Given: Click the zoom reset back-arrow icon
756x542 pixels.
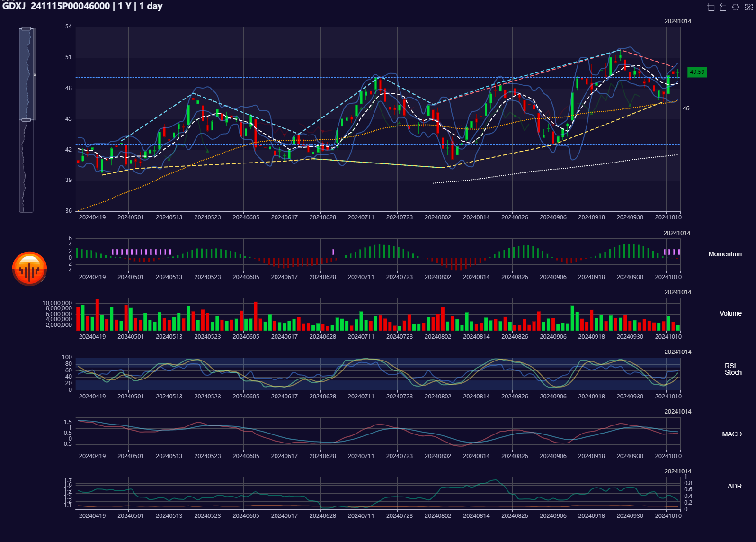Looking at the screenshot, I should [723, 7].
